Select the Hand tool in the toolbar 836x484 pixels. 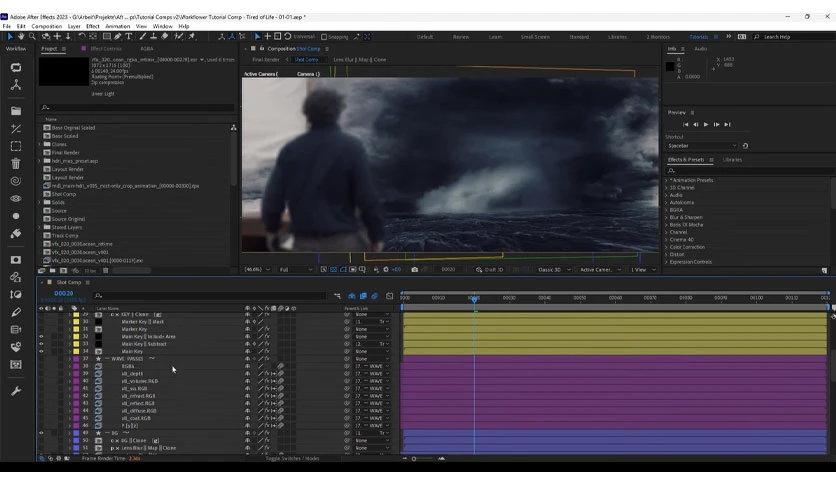click(21, 36)
